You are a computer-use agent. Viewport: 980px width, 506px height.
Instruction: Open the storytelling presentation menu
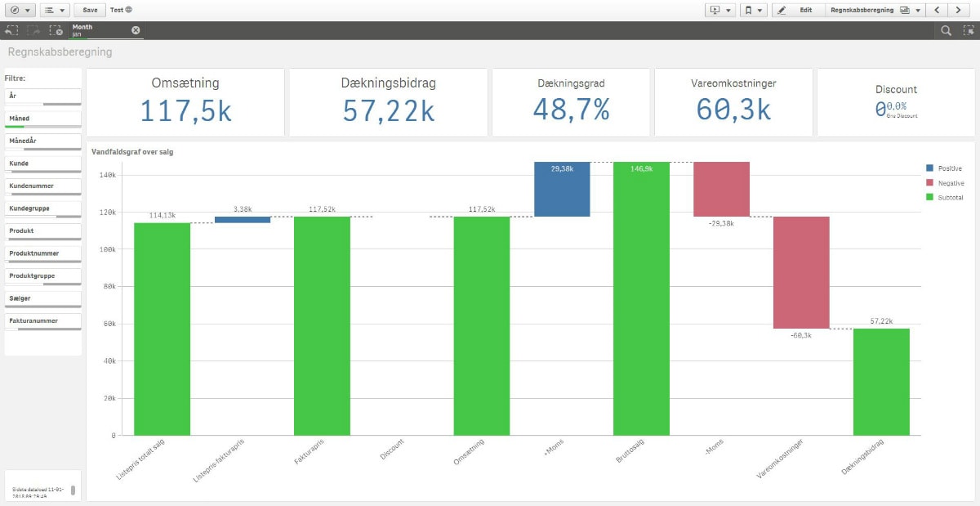(720, 10)
